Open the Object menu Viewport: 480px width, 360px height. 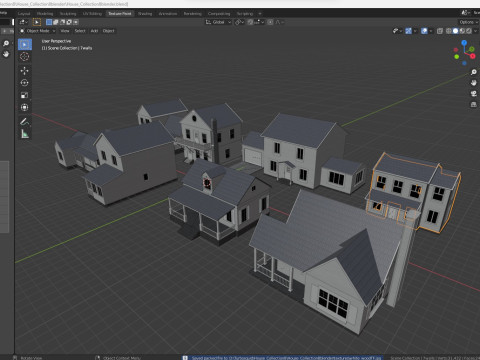(108, 31)
